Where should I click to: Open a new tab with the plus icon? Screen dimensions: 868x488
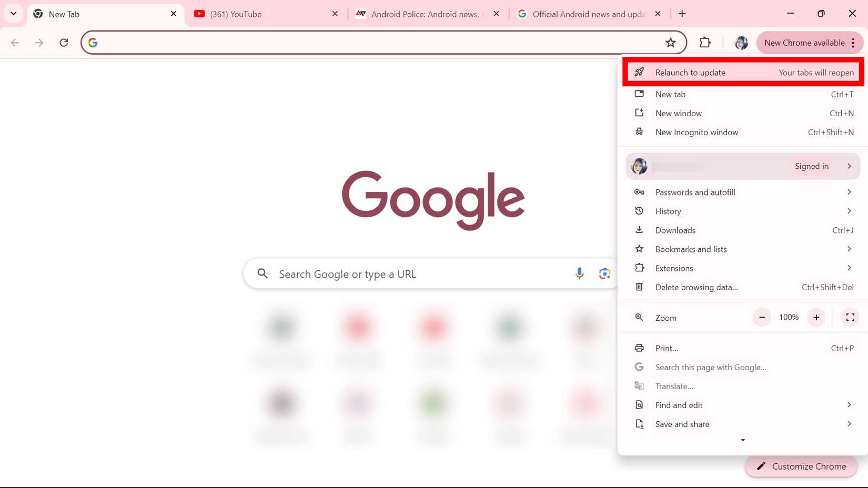tap(682, 14)
